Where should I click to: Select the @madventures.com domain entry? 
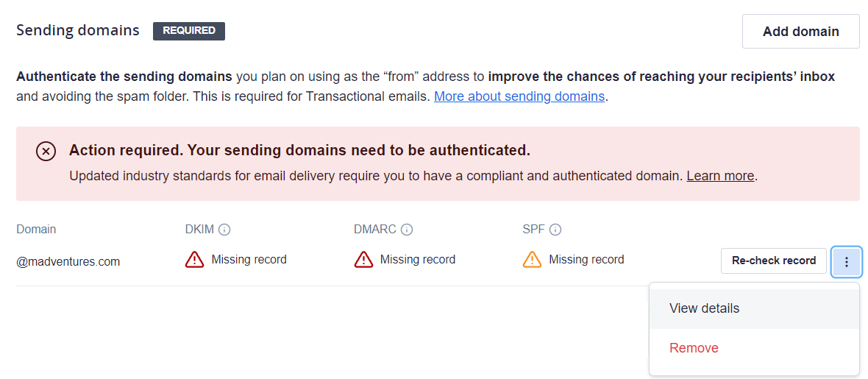tap(68, 261)
